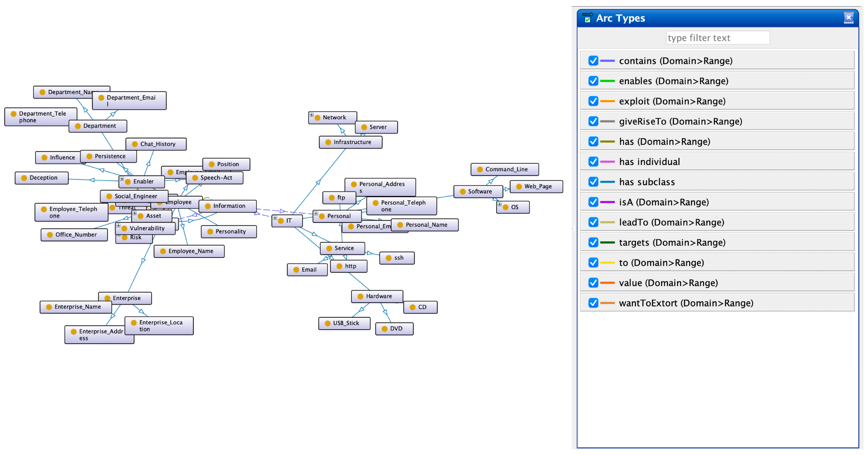This screenshot has height=455, width=868.
Task: Toggle the has subclass arc checkbox
Action: coord(593,182)
